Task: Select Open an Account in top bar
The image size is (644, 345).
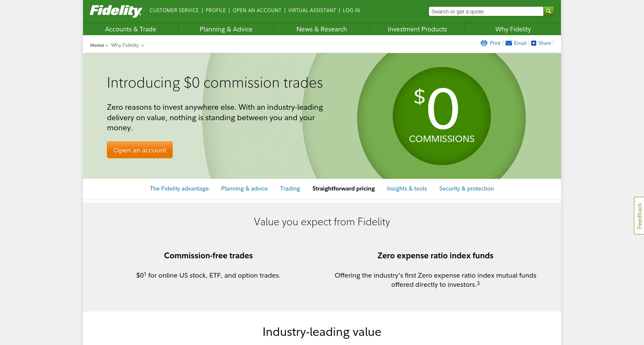Action: pos(257,10)
